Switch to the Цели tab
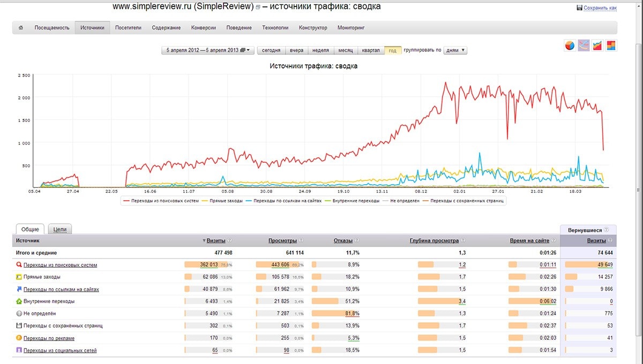 coord(59,229)
